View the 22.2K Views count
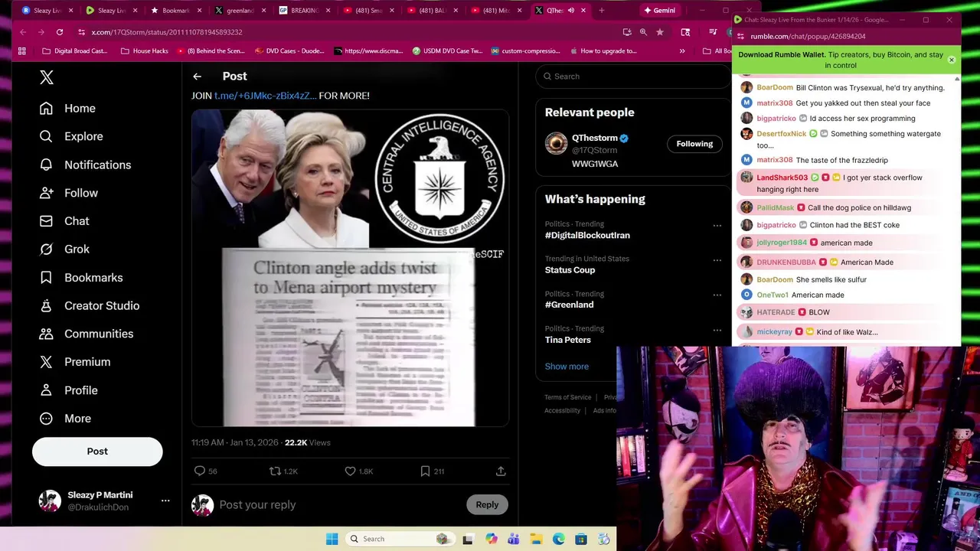This screenshot has height=551, width=980. coord(307,442)
